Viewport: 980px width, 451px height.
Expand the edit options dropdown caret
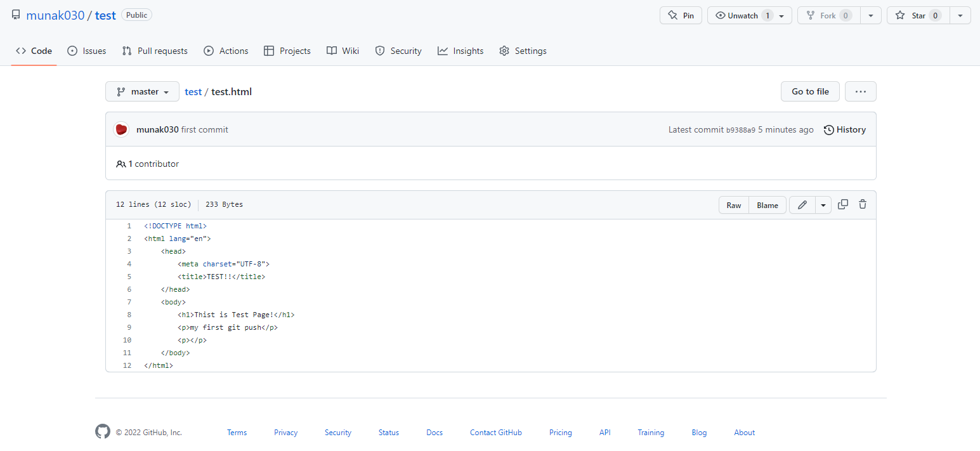click(823, 205)
